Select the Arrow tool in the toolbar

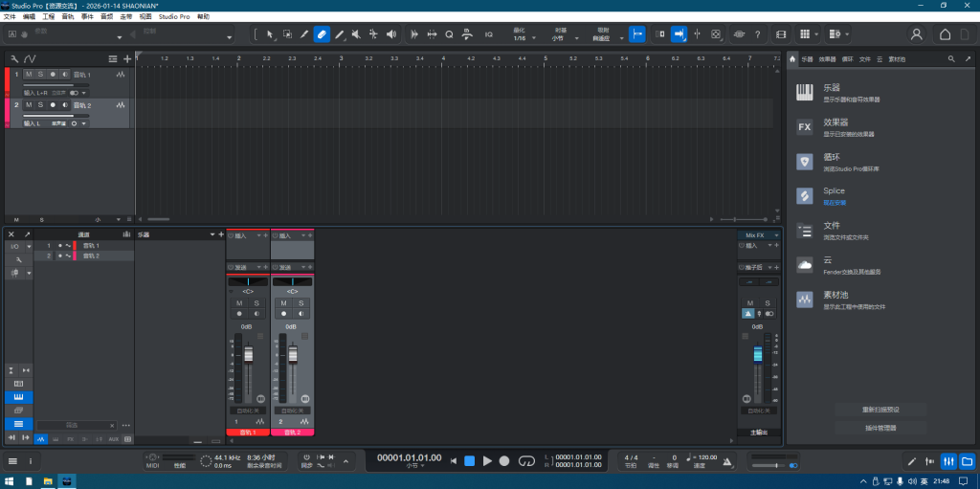click(270, 34)
